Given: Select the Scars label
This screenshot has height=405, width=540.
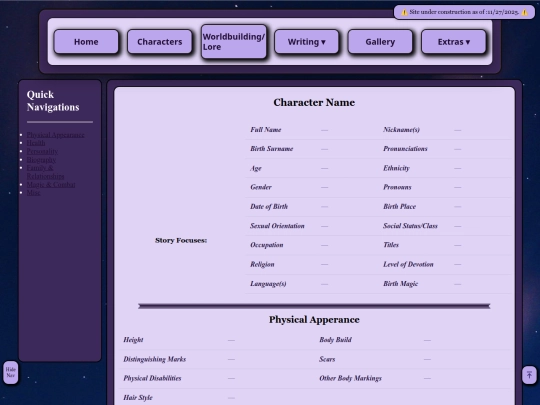Looking at the screenshot, I should pyautogui.click(x=327, y=359).
